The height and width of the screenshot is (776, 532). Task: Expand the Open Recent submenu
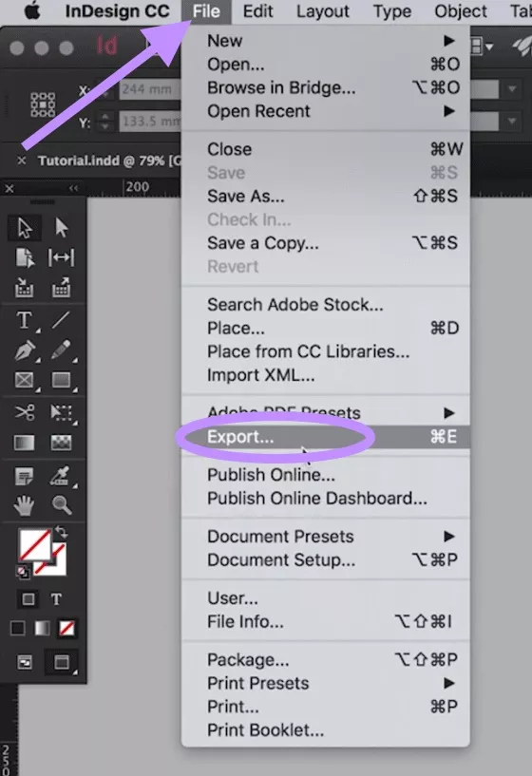[x=326, y=111]
